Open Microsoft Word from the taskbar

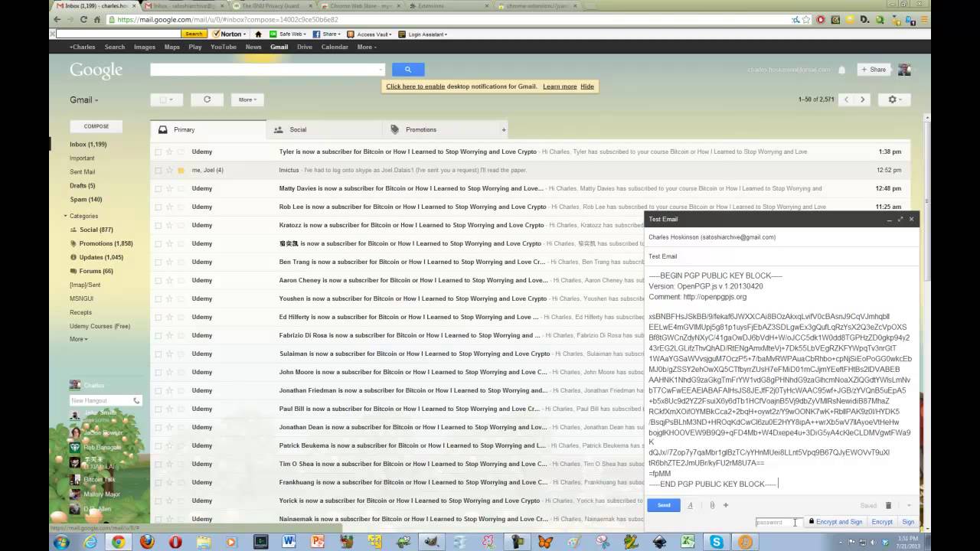pos(289,542)
